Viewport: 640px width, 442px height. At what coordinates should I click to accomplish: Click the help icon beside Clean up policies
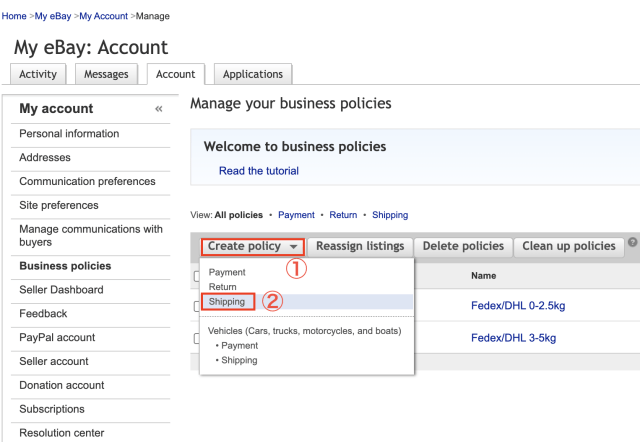click(632, 243)
